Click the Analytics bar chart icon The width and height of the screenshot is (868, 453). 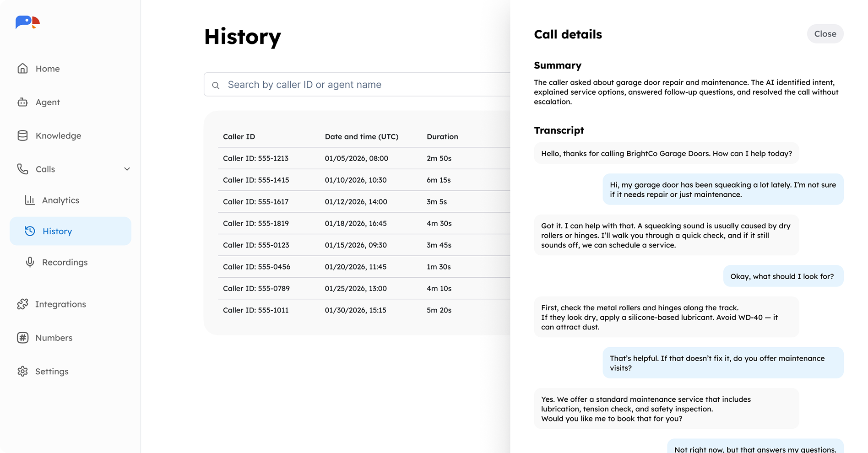(x=30, y=200)
